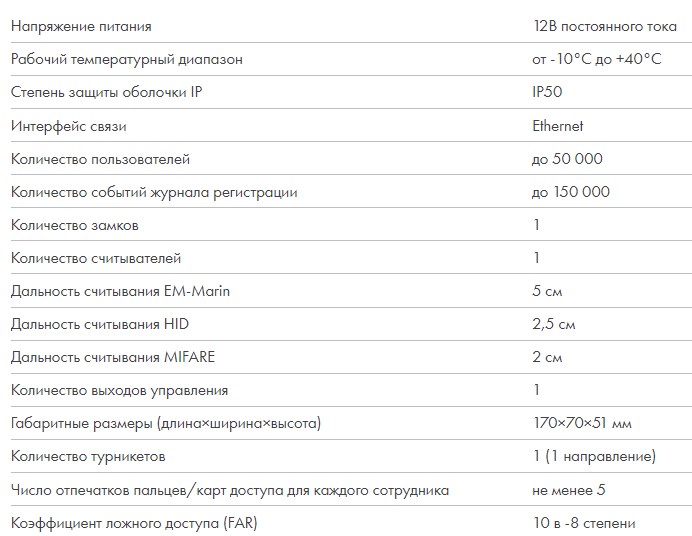Click 'Количество событий журнала регистрации' label
Image resolution: width=692 pixels, height=536 pixels.
[154, 192]
